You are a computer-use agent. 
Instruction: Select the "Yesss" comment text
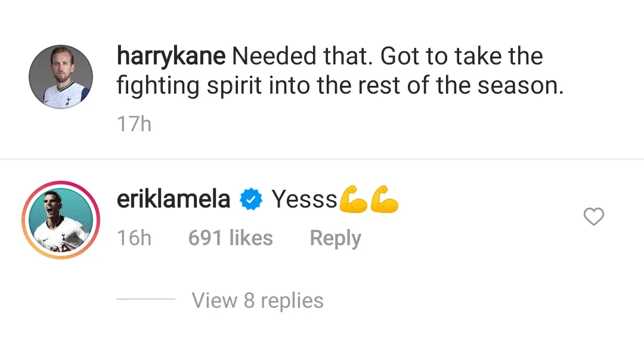[304, 199]
